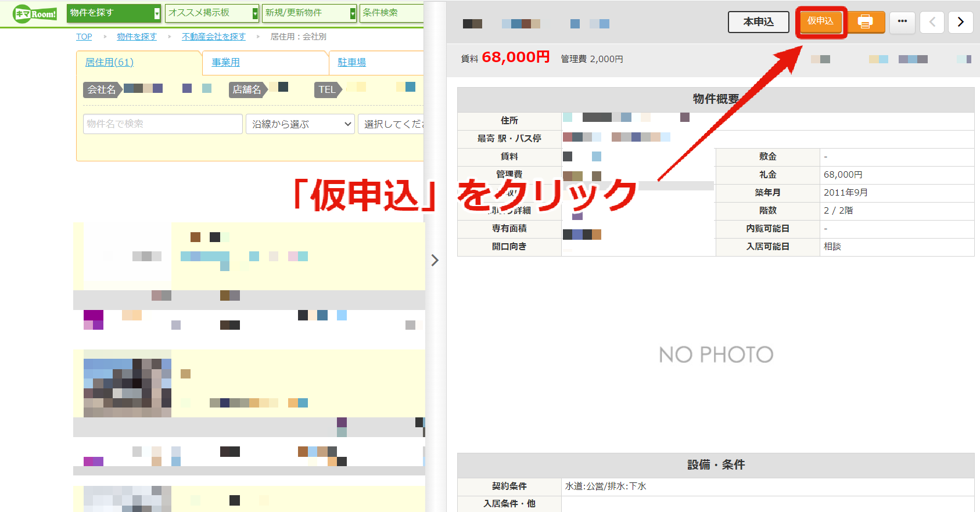Open the three-dots more options button
The height and width of the screenshot is (512, 980).
[x=902, y=22]
